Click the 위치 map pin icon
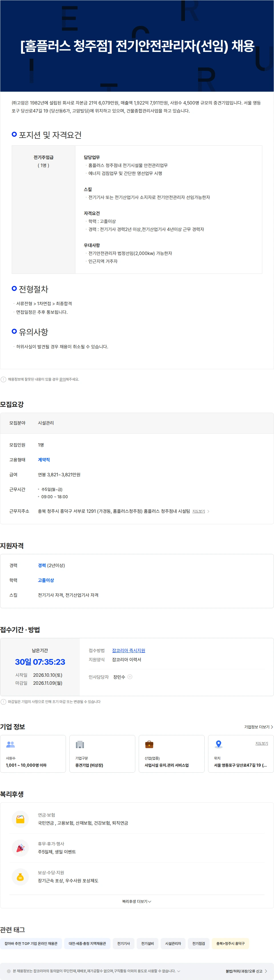 click(219, 744)
